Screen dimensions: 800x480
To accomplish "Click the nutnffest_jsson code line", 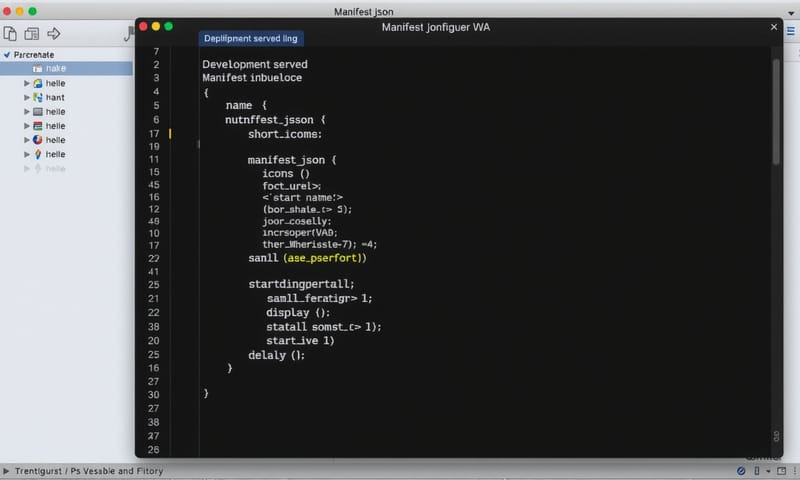I will pos(275,120).
